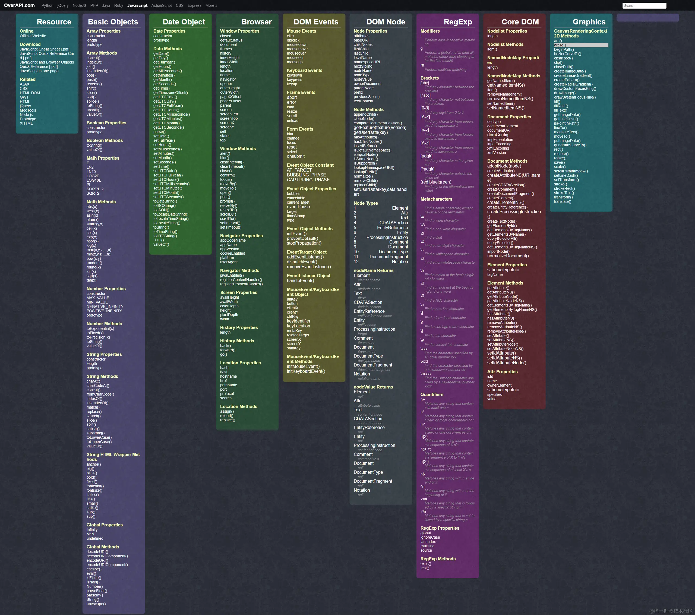Click the OverAPI.com logo

pos(19,5)
